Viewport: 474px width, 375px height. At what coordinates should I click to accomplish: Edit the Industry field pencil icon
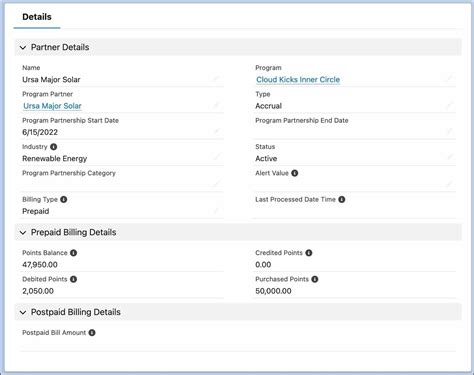pyautogui.click(x=216, y=157)
